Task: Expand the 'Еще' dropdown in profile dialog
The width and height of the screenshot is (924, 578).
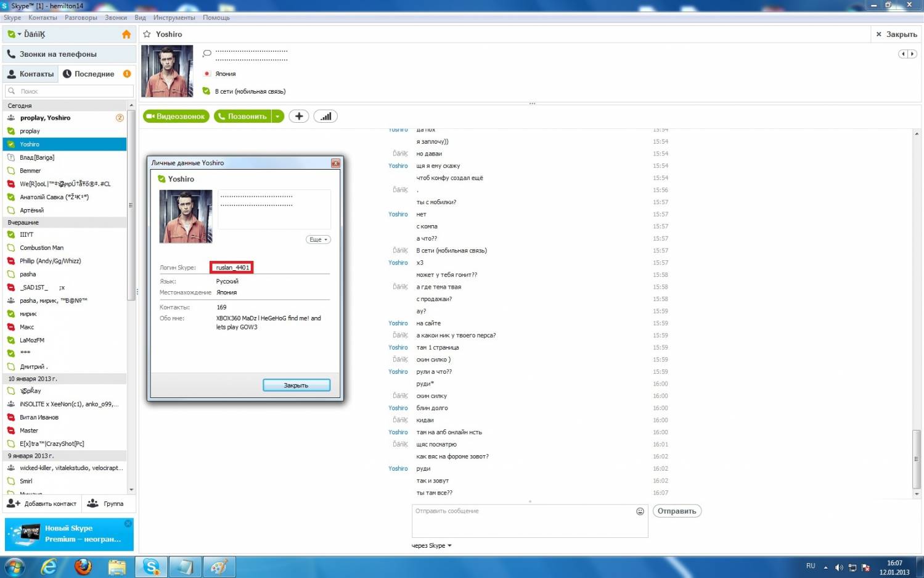Action: coord(318,239)
